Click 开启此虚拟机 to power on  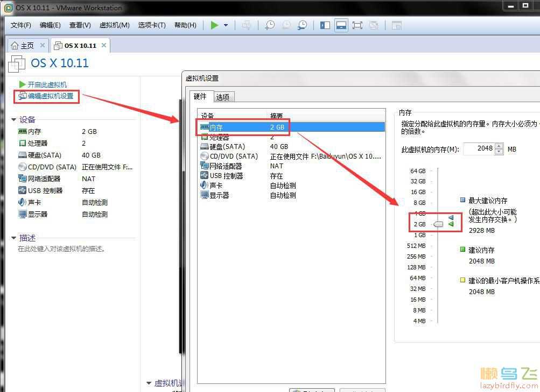[x=43, y=84]
